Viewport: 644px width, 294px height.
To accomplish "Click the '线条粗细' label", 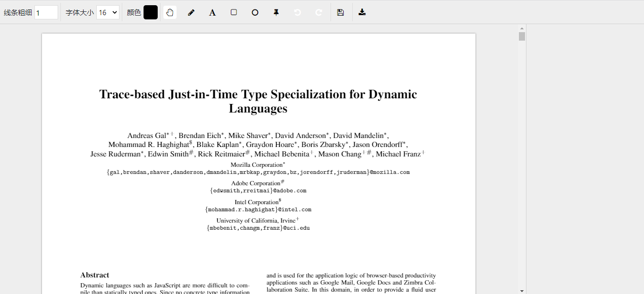I will tap(18, 13).
